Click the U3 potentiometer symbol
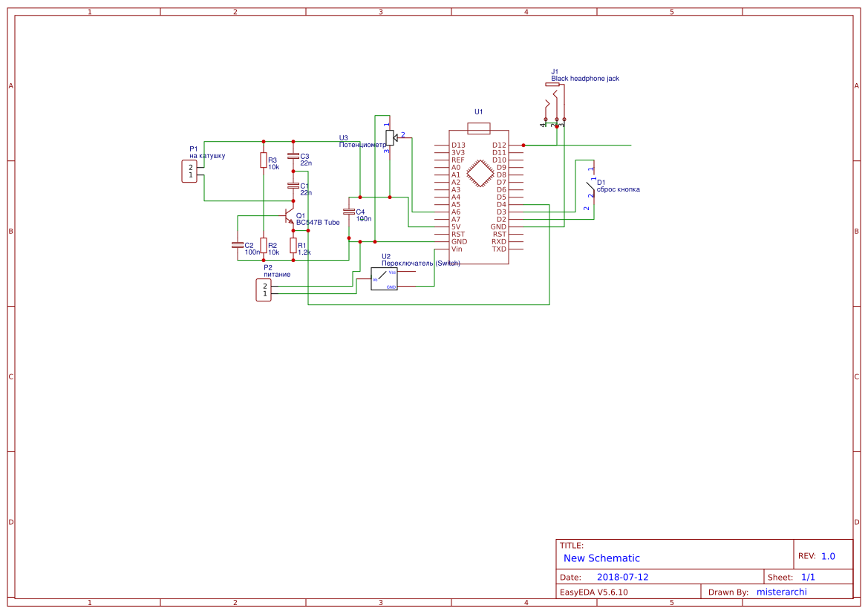Viewport: 868px width, 614px height. coord(391,138)
